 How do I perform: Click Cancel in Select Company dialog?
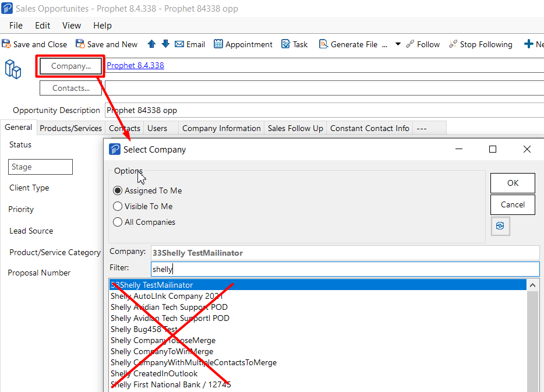513,204
